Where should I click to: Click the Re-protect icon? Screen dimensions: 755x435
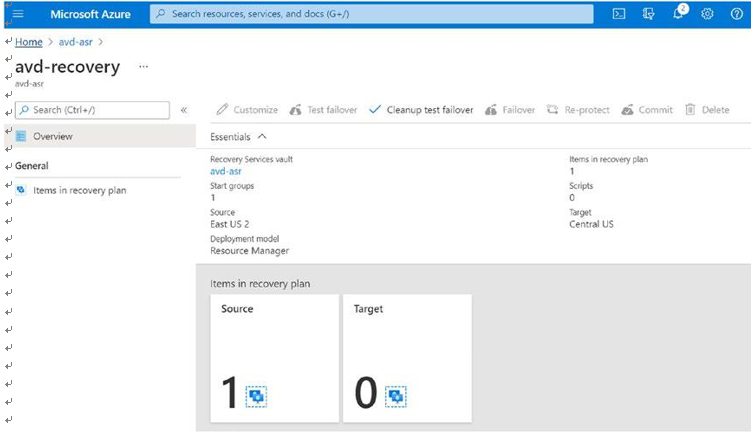click(x=552, y=110)
